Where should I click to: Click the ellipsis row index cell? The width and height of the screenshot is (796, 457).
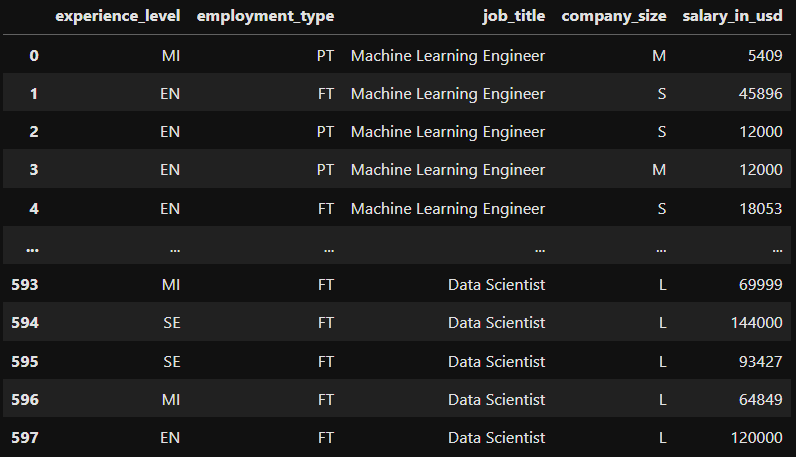[32, 247]
